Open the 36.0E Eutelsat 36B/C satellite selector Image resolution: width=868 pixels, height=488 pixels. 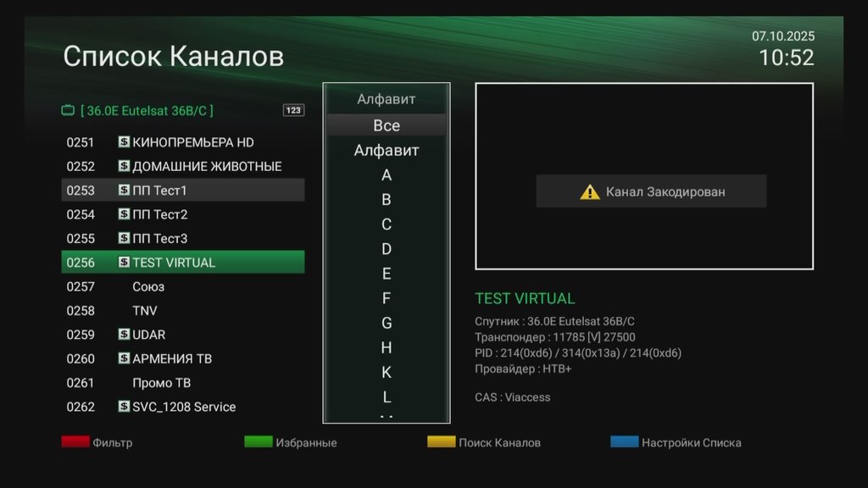(147, 110)
